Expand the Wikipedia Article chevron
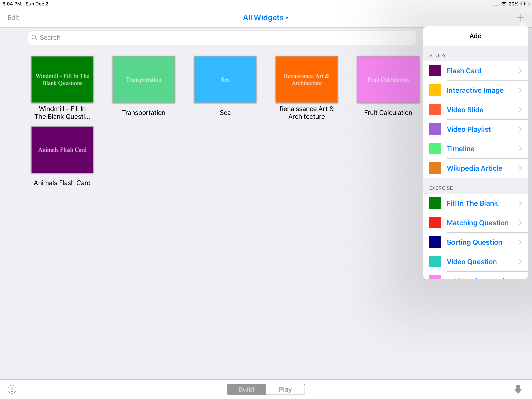 520,168
